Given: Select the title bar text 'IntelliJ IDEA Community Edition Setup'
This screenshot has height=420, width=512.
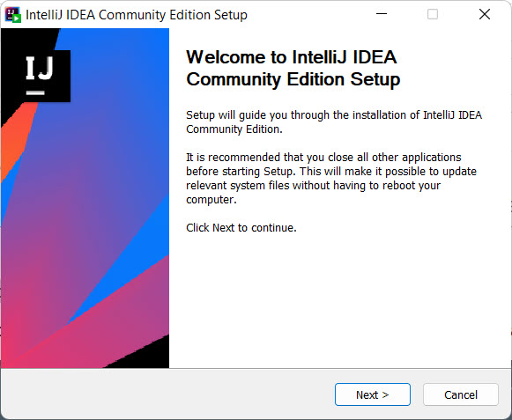Looking at the screenshot, I should tap(137, 15).
